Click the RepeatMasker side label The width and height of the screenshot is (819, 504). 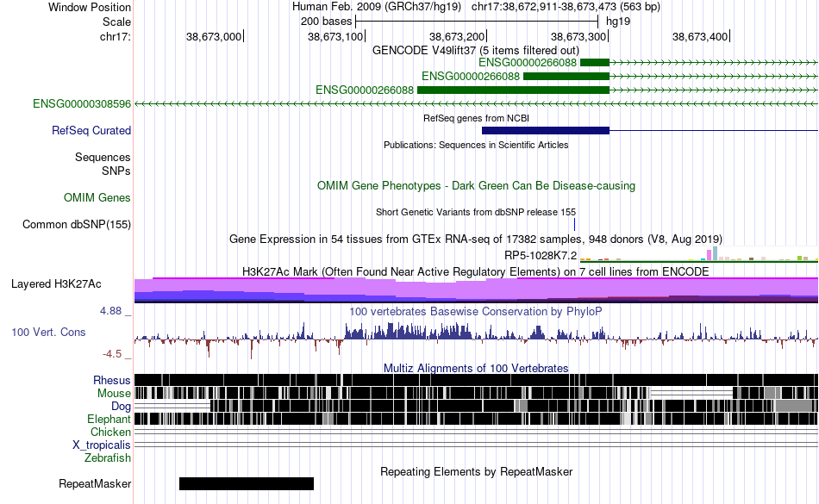(x=95, y=484)
